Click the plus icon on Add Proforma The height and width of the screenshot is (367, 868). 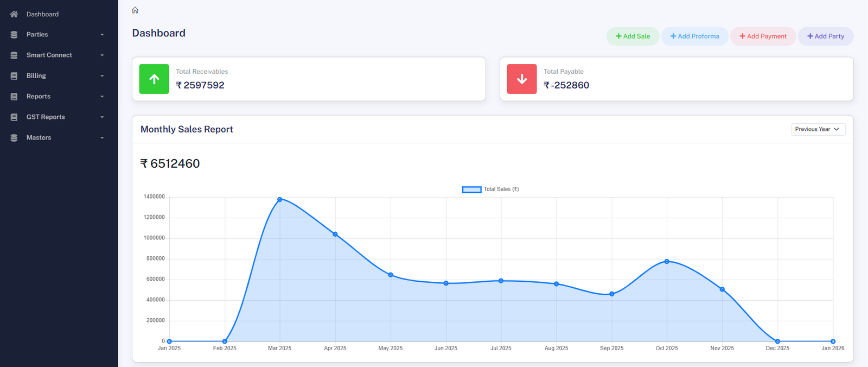click(x=673, y=36)
